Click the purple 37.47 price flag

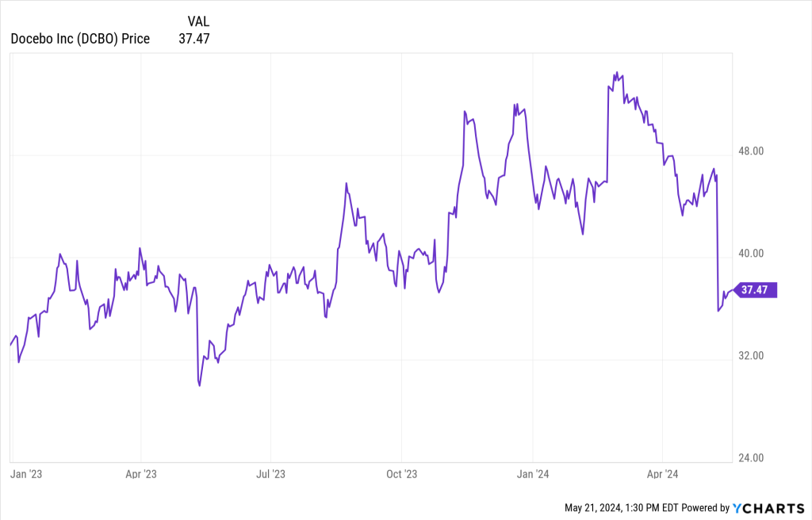[x=756, y=290]
